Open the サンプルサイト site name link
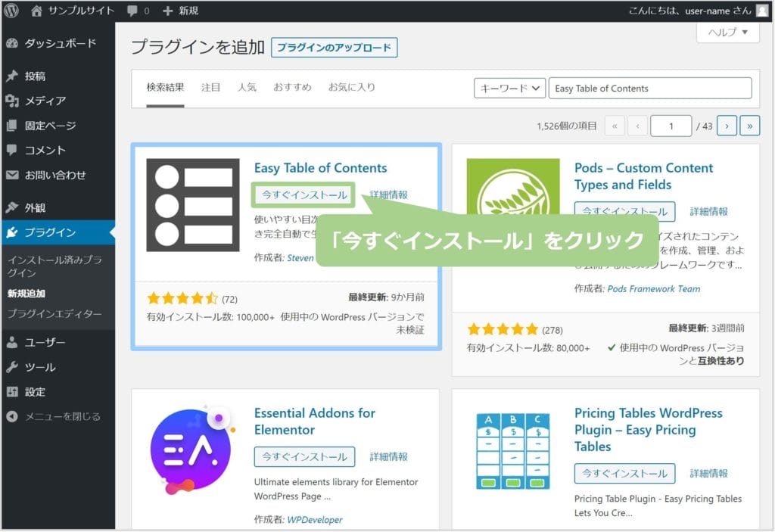Image resolution: width=775 pixels, height=532 pixels. (x=81, y=11)
